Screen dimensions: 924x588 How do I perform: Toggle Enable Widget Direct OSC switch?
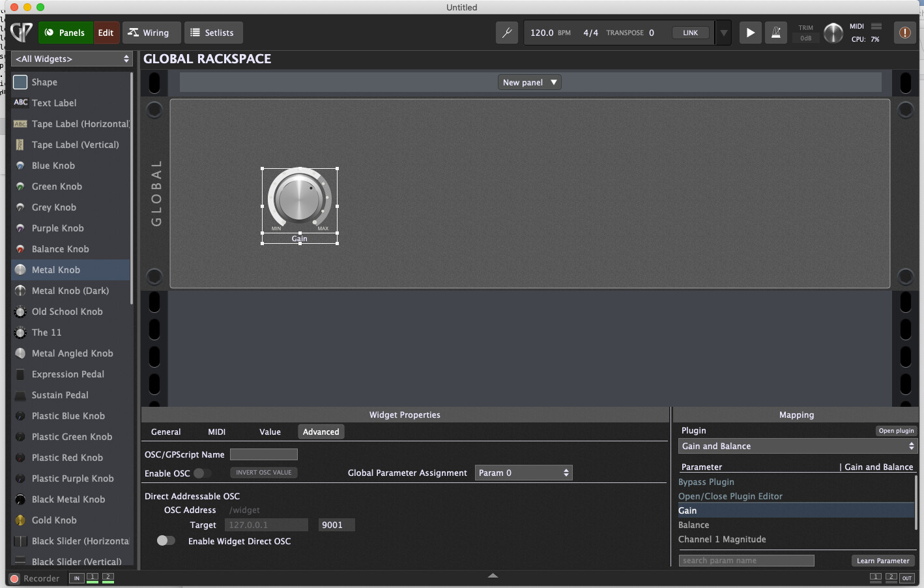166,540
